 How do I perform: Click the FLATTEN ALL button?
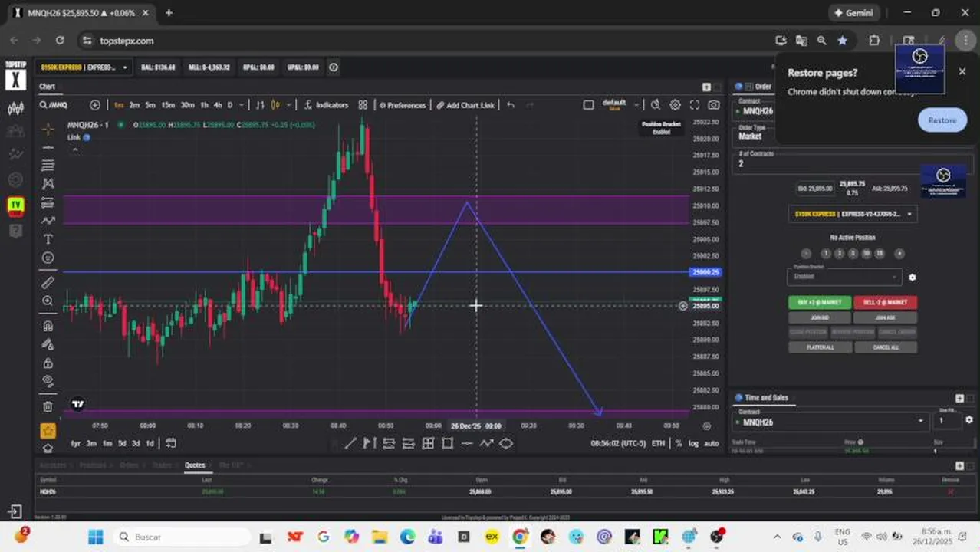(820, 347)
